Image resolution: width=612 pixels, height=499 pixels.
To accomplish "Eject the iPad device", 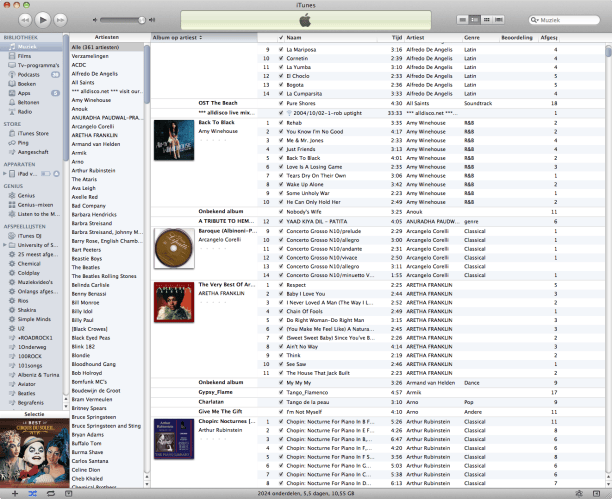I will pyautogui.click(x=57, y=174).
